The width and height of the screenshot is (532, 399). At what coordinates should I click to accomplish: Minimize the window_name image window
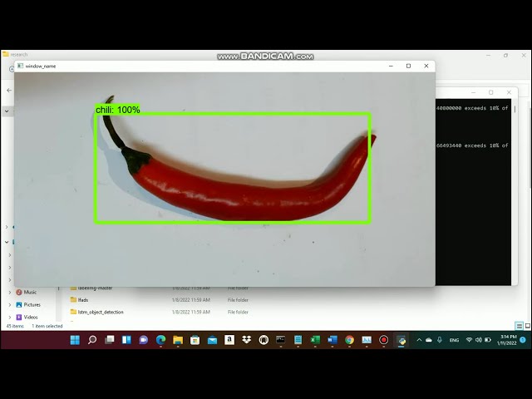391,66
